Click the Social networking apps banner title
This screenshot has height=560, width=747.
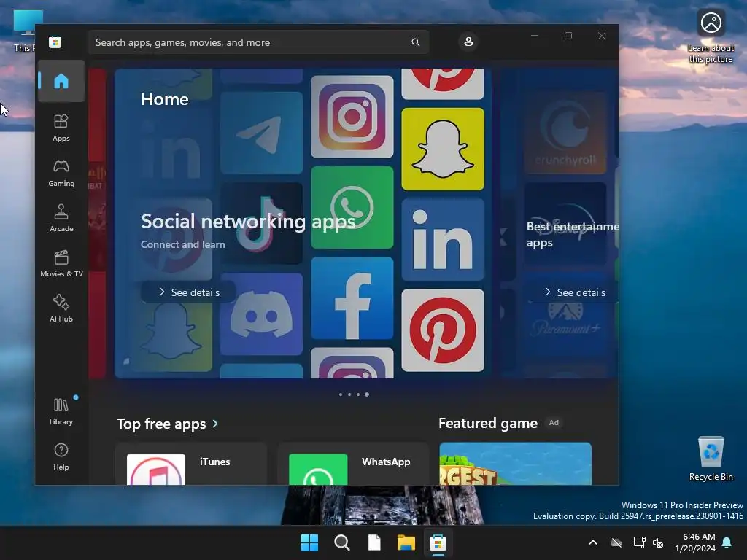coord(248,222)
